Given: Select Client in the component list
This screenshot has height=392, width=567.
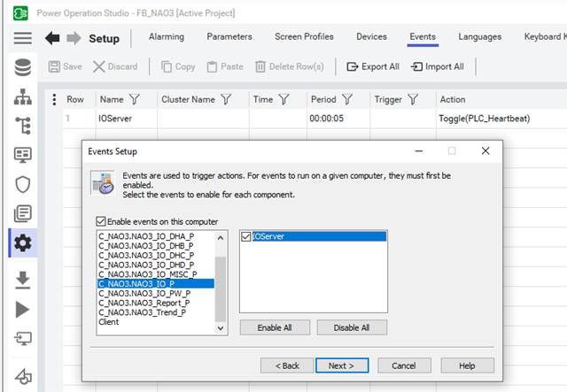Looking at the screenshot, I should [x=156, y=321].
